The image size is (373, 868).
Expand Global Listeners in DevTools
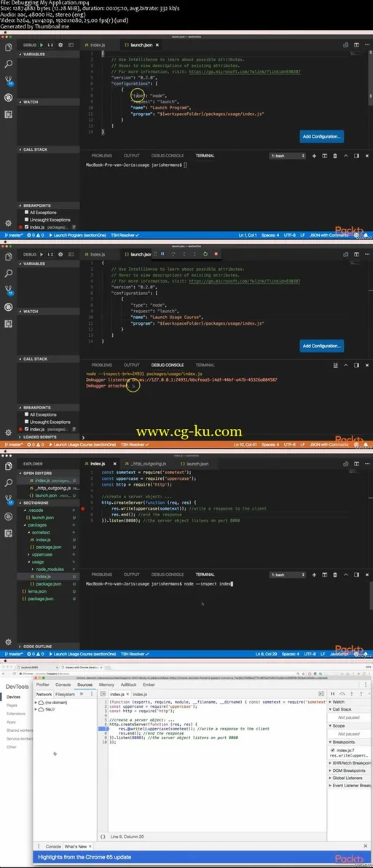pos(349,778)
